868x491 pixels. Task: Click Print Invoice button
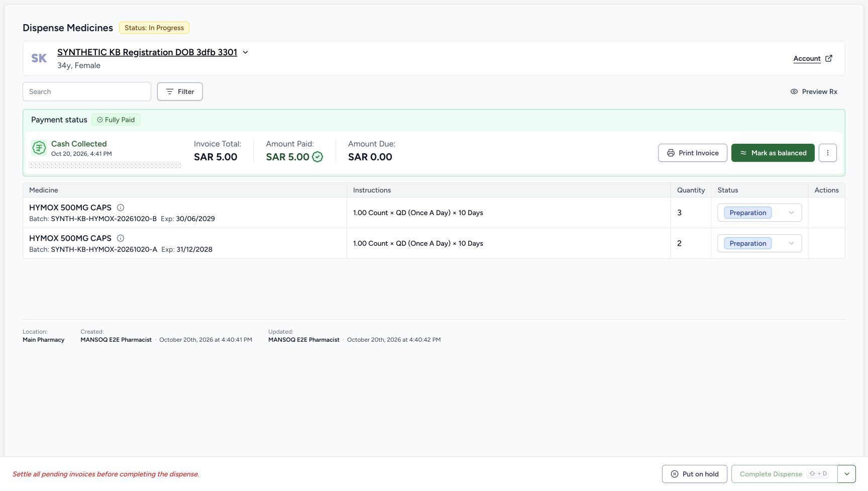coord(693,153)
